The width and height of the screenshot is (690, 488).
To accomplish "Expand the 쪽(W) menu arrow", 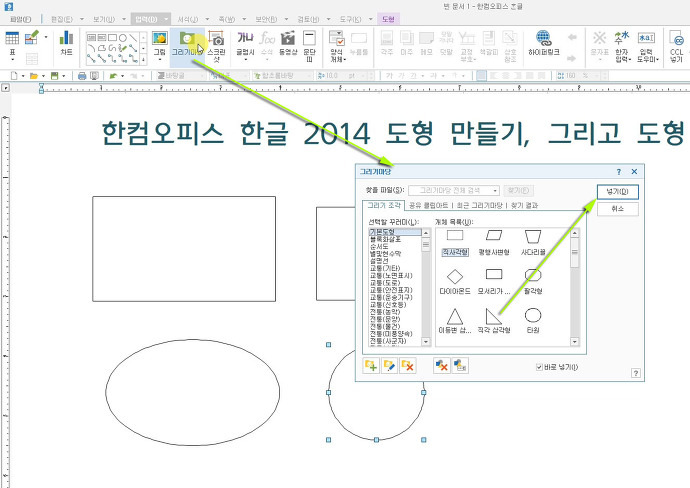I will point(244,19).
